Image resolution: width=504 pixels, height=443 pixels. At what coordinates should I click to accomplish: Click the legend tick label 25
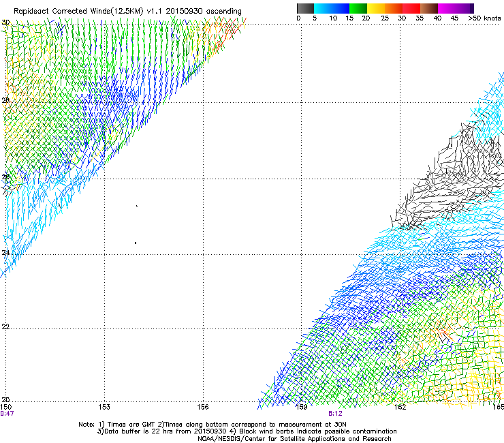click(385, 18)
